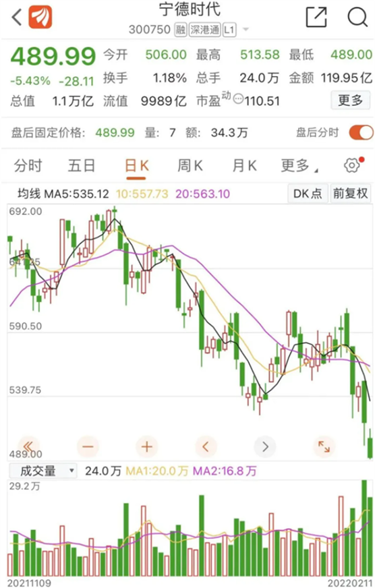Click the 更多 button in quote panel
This screenshot has height=588, width=375.
[350, 100]
